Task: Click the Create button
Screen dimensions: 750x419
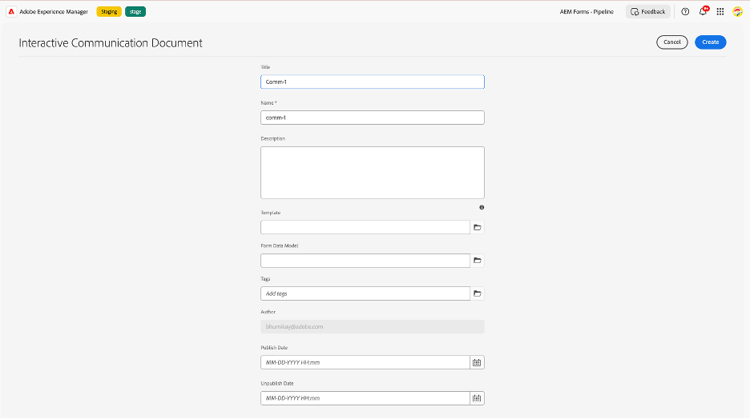Action: tap(710, 42)
